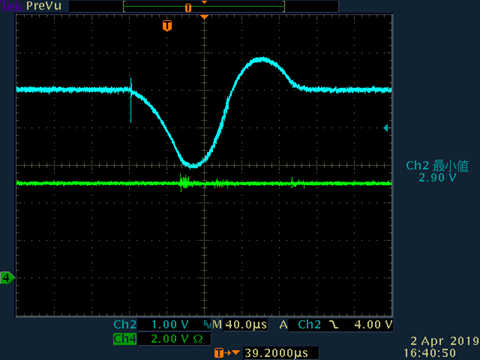Click the Ch2 最小値 measurement label

437,166
